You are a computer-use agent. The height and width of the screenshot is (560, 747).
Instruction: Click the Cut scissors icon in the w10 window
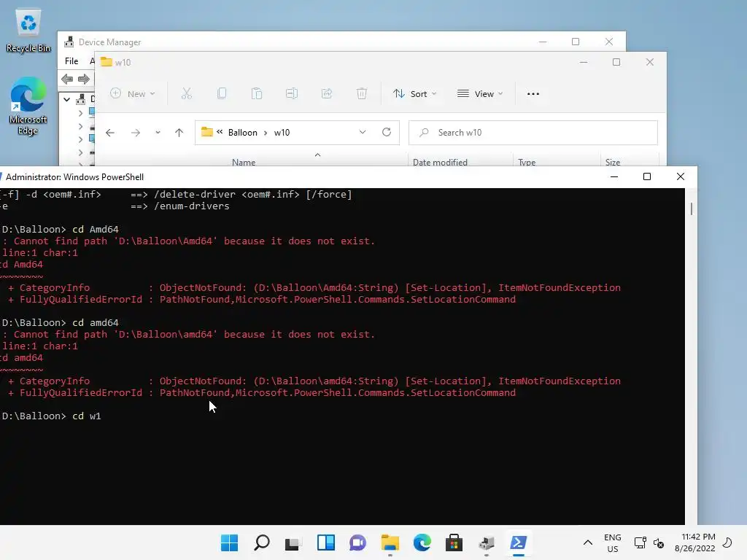pos(186,94)
